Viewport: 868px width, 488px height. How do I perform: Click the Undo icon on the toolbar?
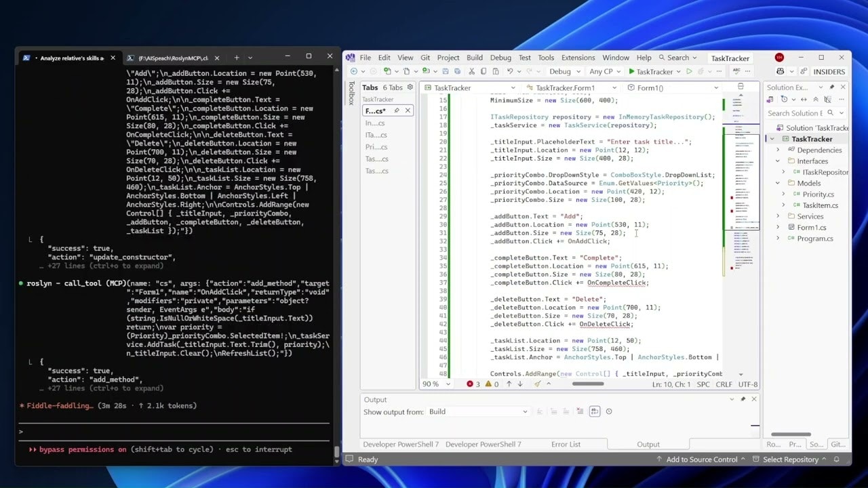[x=509, y=71]
